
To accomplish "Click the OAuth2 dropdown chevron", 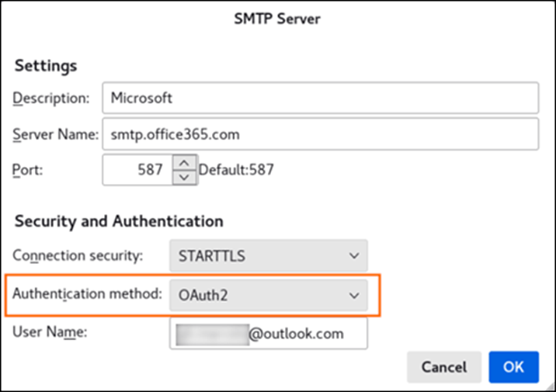I will 354,295.
